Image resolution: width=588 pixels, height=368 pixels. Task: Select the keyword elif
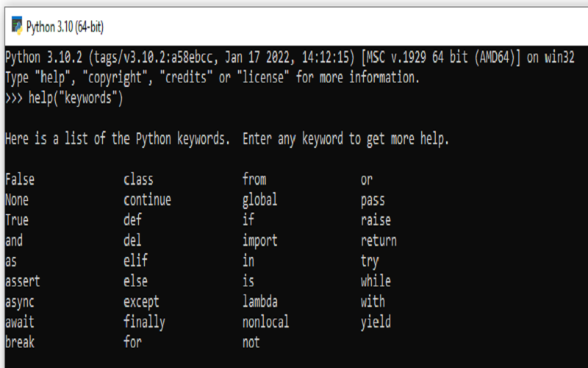coord(136,261)
